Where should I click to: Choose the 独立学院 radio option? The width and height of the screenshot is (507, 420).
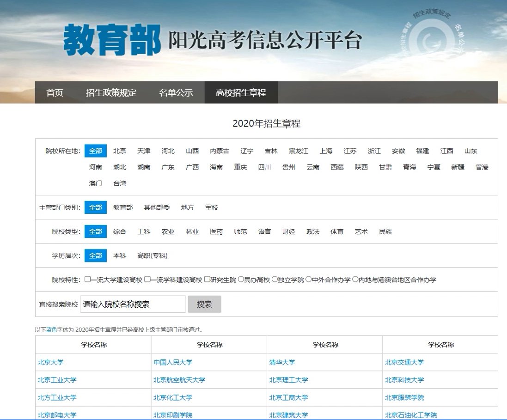click(275, 280)
